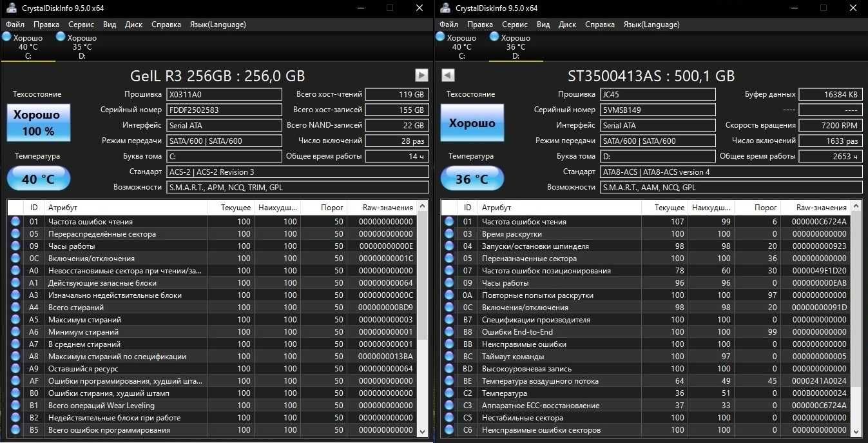The image size is (868, 443).
Task: Open Справка menu in right window
Action: tap(600, 25)
